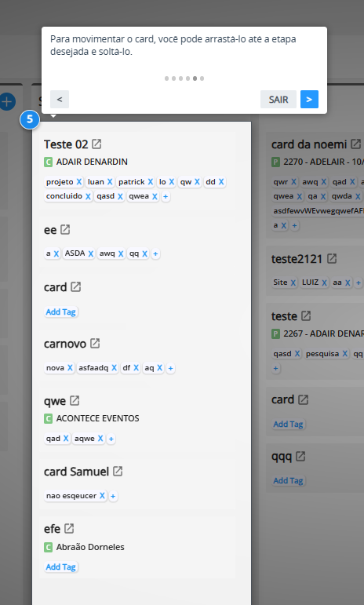The height and width of the screenshot is (605, 364).
Task: Exit the tour with SAIR button
Action: tap(278, 99)
